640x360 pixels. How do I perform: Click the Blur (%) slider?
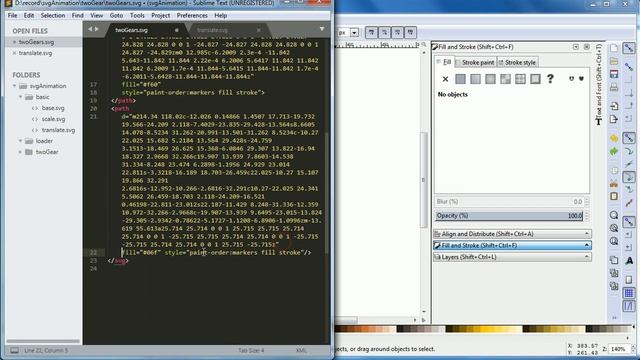[x=509, y=202]
